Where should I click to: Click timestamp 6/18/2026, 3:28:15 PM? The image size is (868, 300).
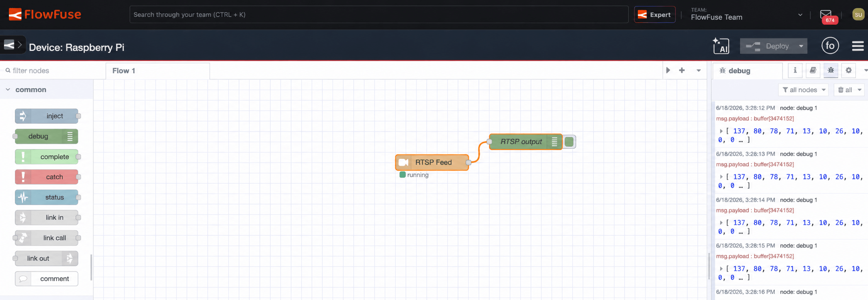coord(745,246)
